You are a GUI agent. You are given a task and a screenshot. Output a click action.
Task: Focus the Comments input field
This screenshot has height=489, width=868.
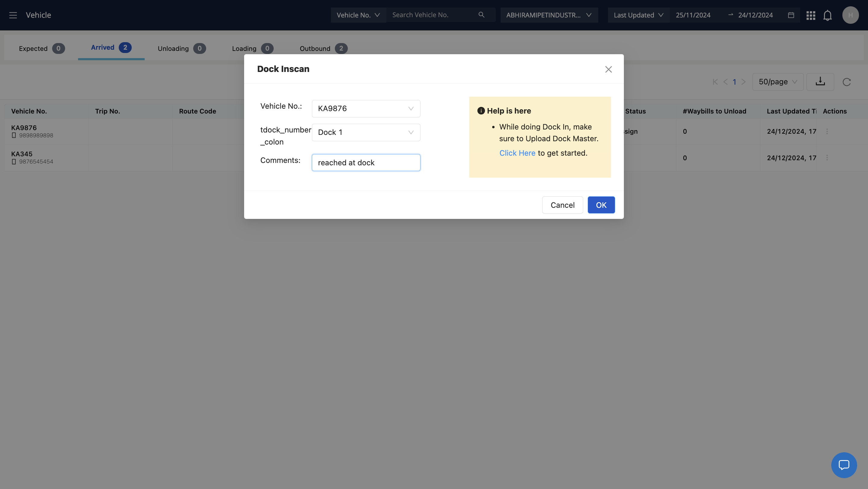point(366,163)
